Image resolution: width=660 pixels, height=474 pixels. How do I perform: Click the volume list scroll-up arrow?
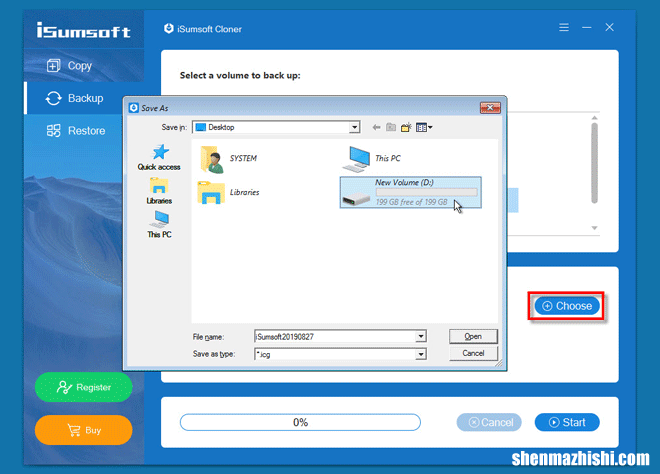pos(594,118)
